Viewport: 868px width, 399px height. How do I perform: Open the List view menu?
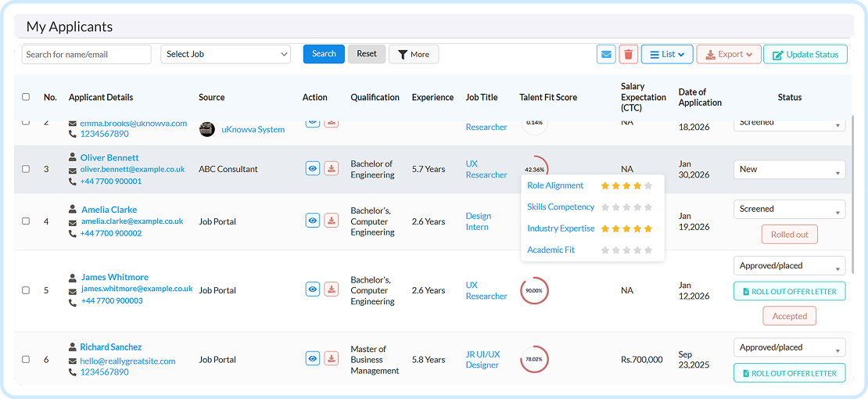click(x=667, y=54)
